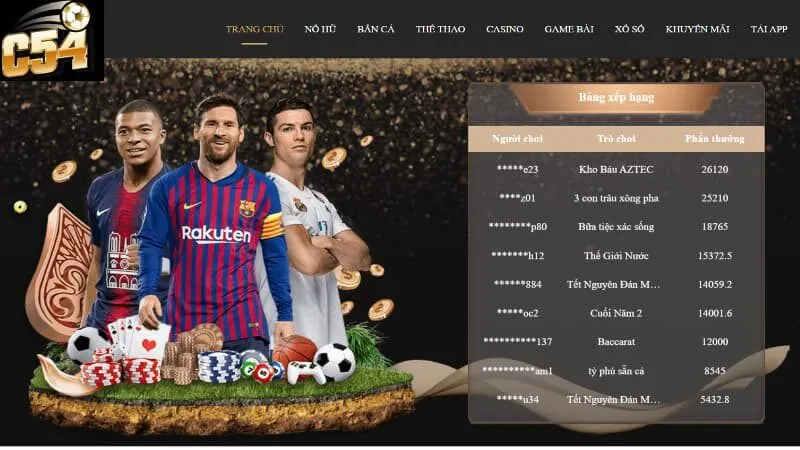Screen dimensions: 800x450
Task: Navigate to GAME BÀI
Action: pos(569,29)
